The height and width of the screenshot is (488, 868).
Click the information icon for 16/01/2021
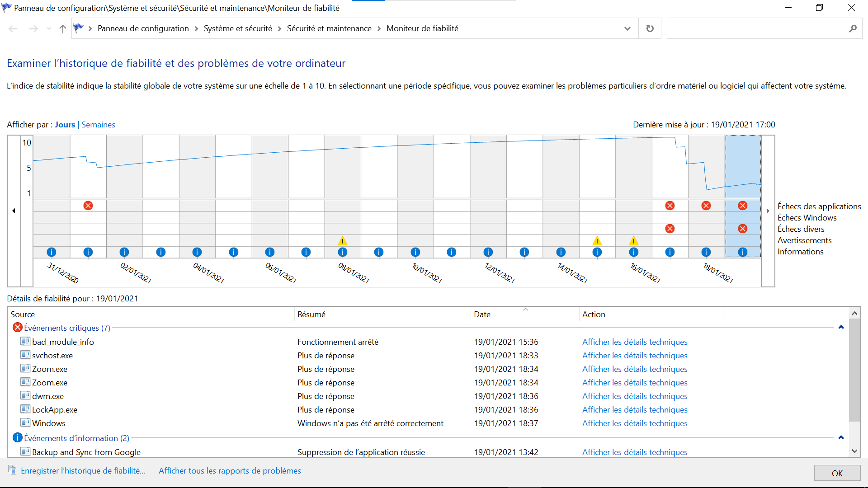coord(634,252)
